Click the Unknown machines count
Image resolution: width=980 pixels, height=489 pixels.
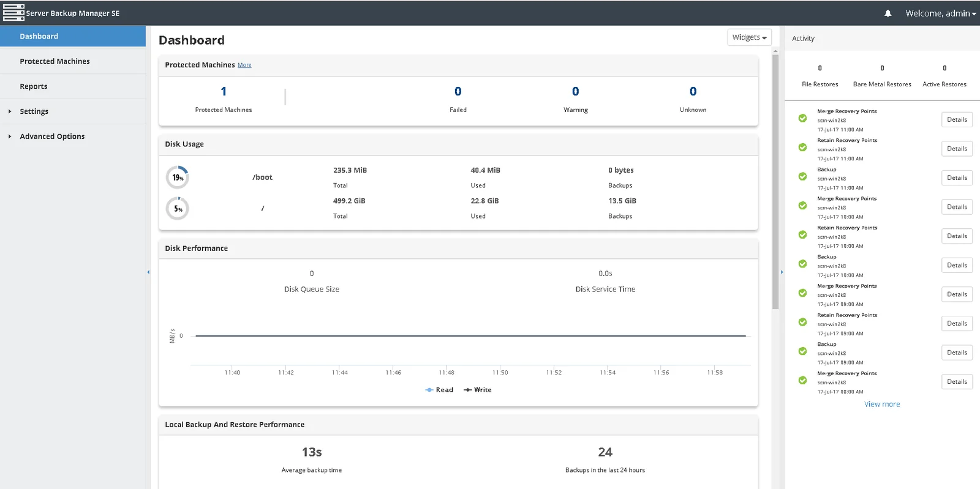[x=693, y=91]
